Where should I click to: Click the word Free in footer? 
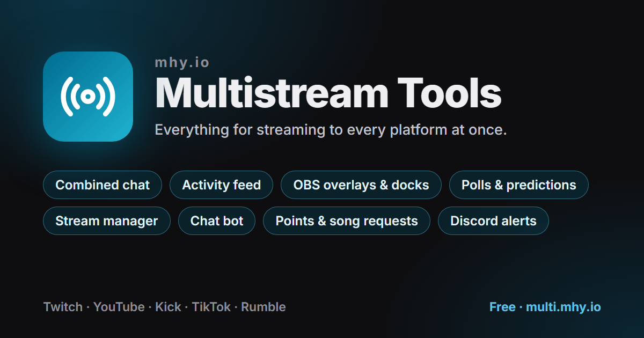(x=502, y=307)
